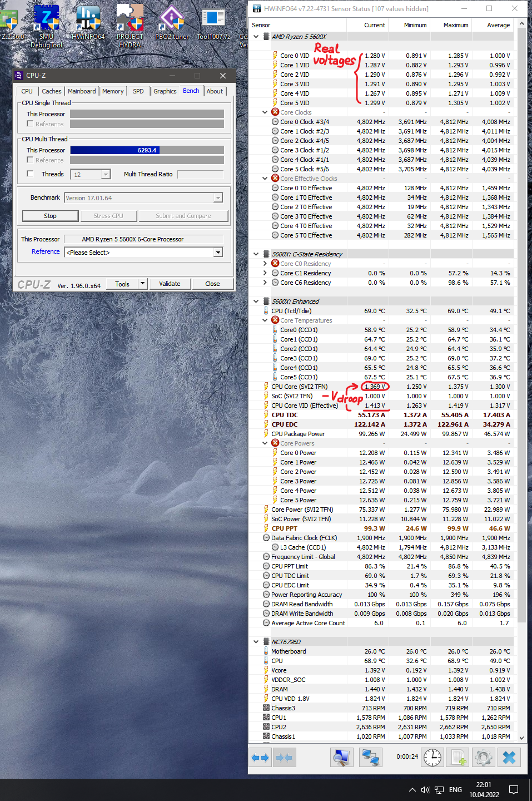Click the HWiNFO64 title bar app icon

click(257, 8)
